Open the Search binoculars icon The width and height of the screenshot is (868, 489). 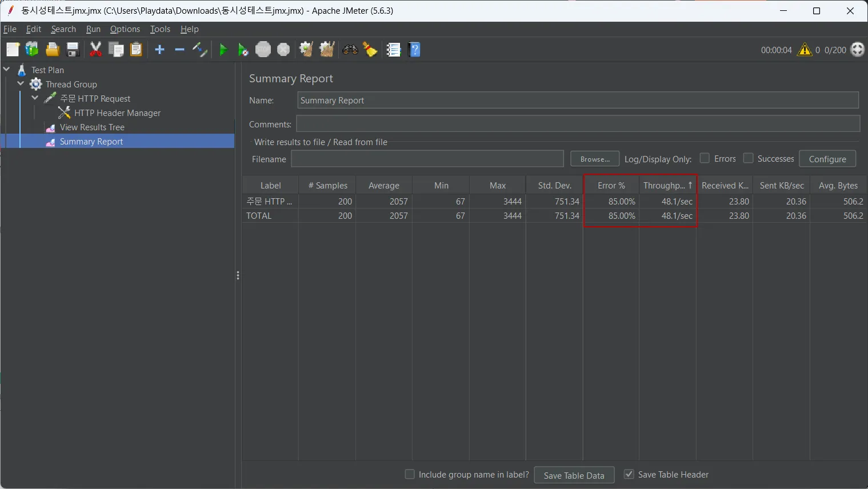[350, 50]
